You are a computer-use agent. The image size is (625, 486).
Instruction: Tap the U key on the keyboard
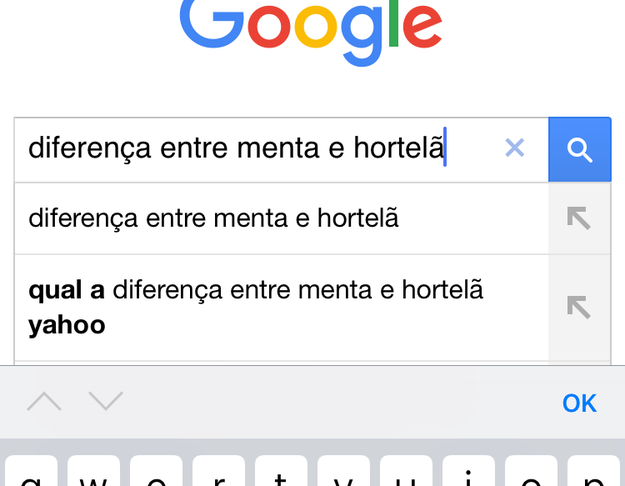(406, 474)
